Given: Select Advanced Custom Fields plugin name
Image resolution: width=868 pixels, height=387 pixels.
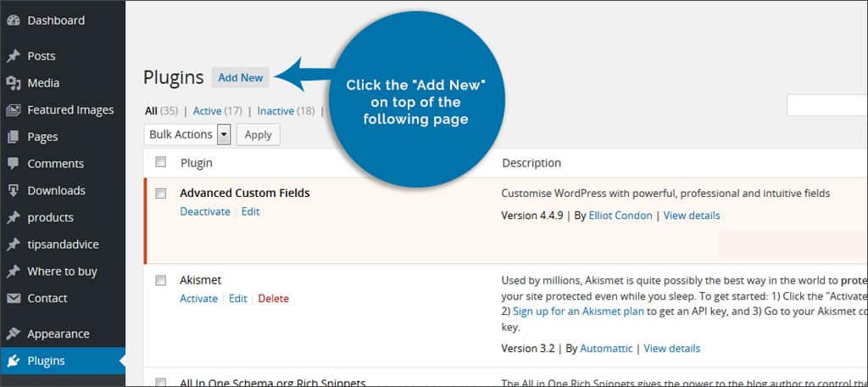Looking at the screenshot, I should (x=245, y=193).
